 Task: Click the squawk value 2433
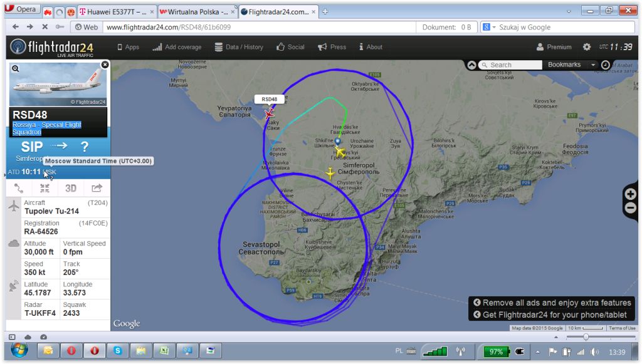71,313
